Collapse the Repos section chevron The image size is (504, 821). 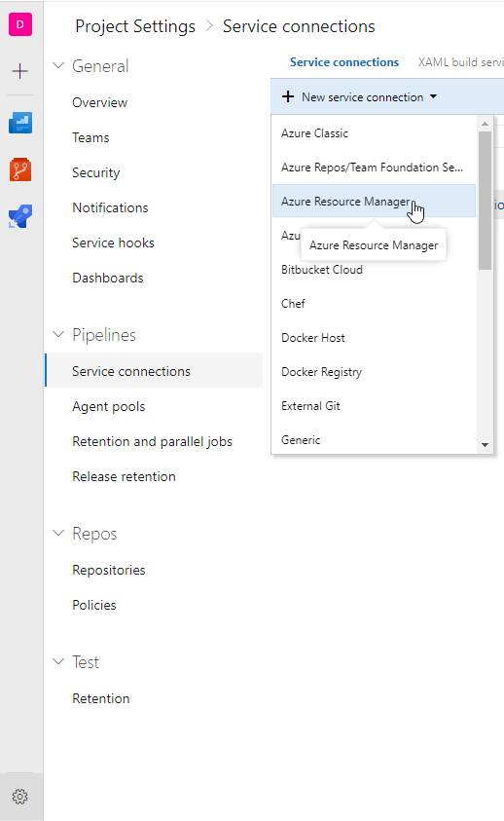pyautogui.click(x=58, y=534)
